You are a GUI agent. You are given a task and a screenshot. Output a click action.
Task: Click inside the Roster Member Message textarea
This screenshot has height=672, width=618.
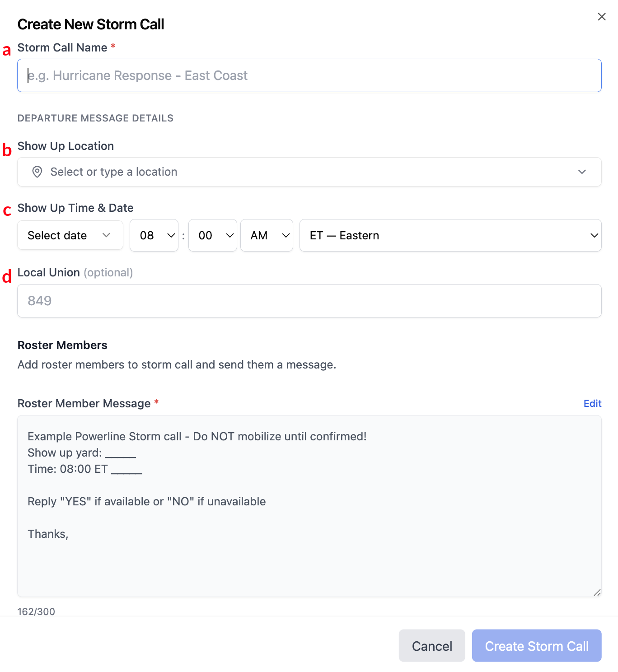tap(309, 506)
